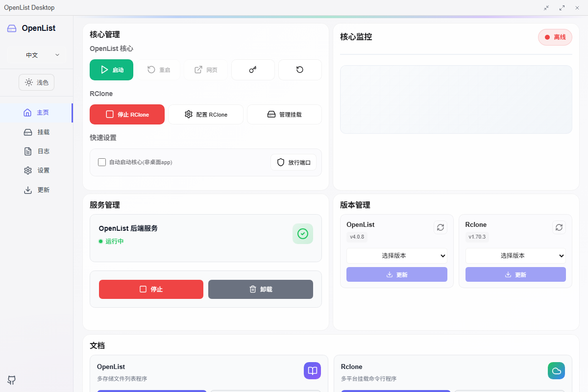Open the Rclone 选择版本 dropdown
Viewport: 588px width, 392px height.
[515, 255]
